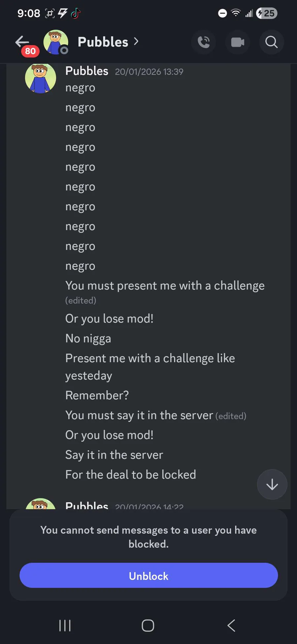The height and width of the screenshot is (644, 297).
Task: Tap the Wi-Fi status icon
Action: (236, 13)
